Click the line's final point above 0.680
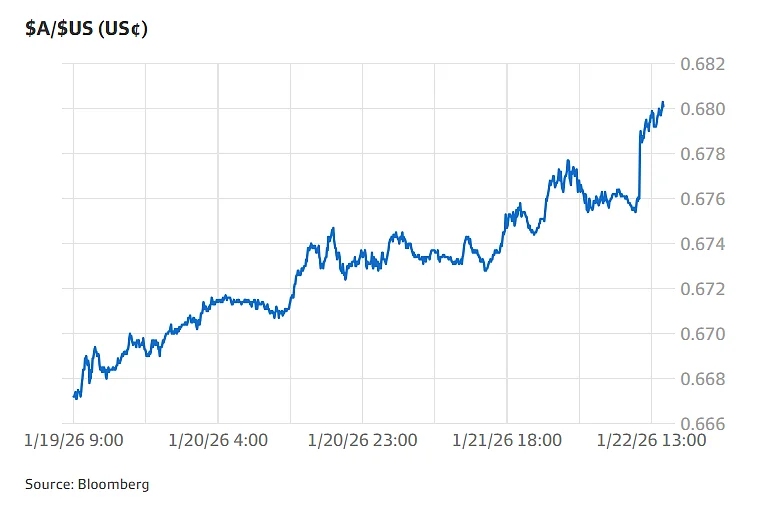 tap(663, 102)
